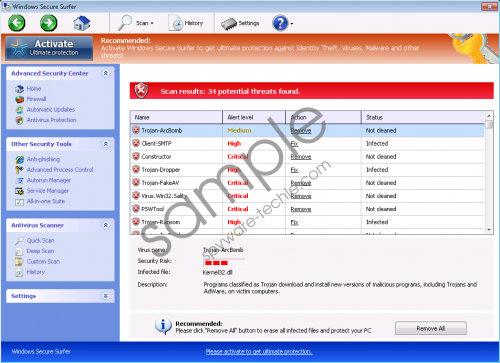500x363 pixels.
Task: Click 'Please activate to get ultimate protection' link
Action: tap(259, 351)
